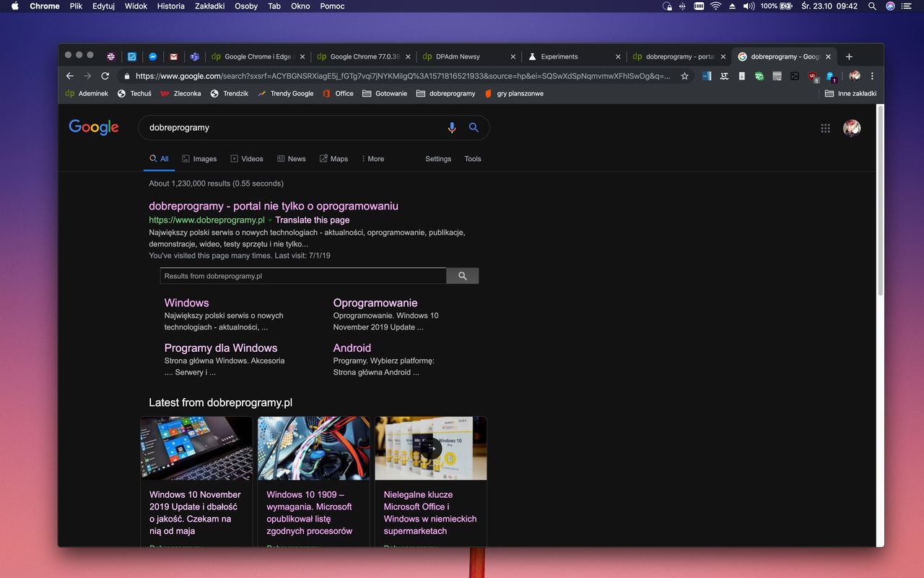Viewport: 924px width, 578px height.
Task: Open the dobreprogramy bookmarks folder
Action: point(446,93)
